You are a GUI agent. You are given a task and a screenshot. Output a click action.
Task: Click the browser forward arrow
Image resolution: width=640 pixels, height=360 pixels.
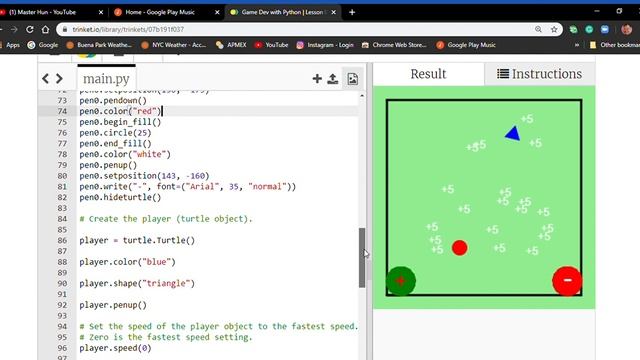[14, 29]
